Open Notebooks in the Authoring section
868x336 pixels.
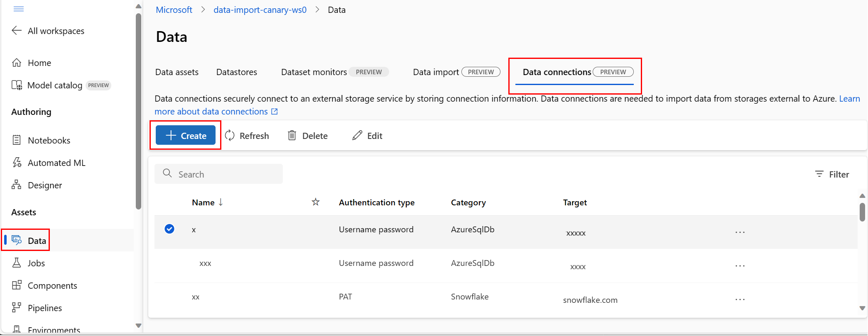[x=49, y=141]
